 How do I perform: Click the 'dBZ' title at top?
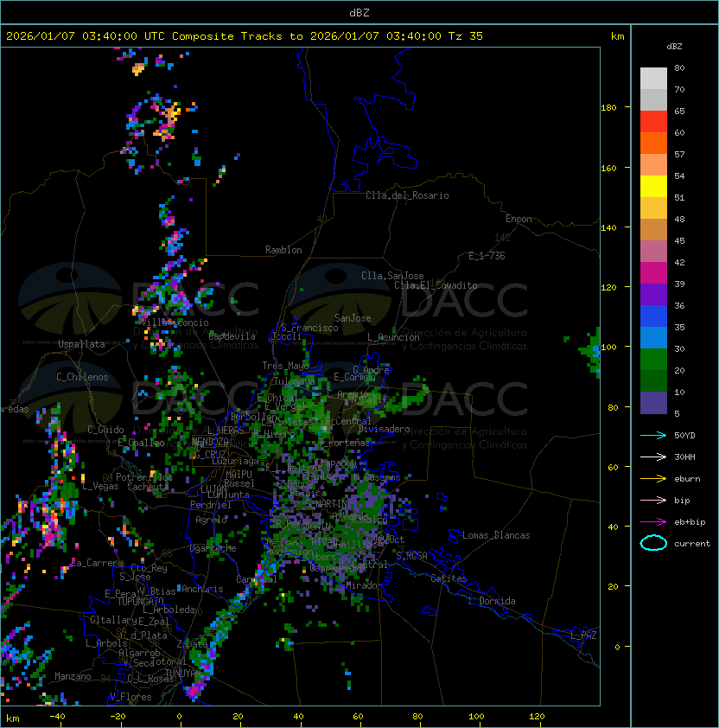(359, 12)
